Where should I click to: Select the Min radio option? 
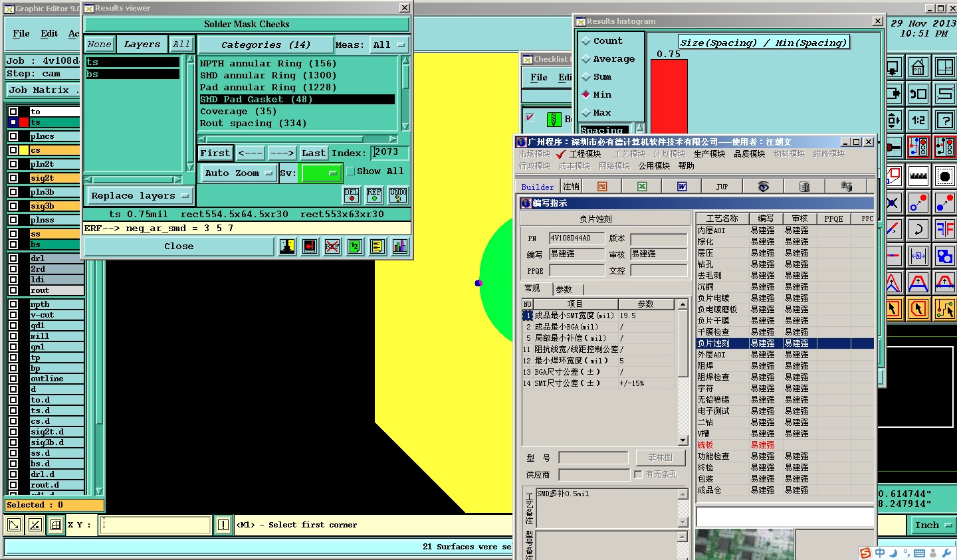click(585, 94)
